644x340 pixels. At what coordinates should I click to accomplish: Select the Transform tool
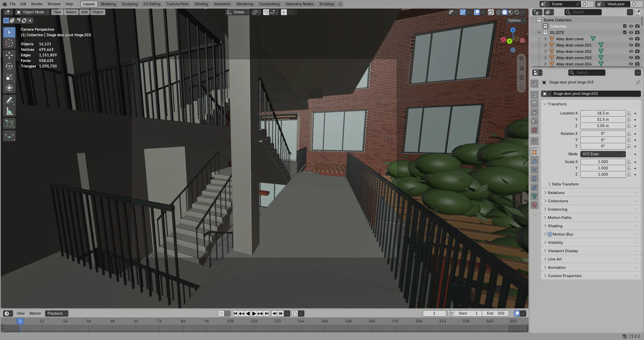point(9,88)
